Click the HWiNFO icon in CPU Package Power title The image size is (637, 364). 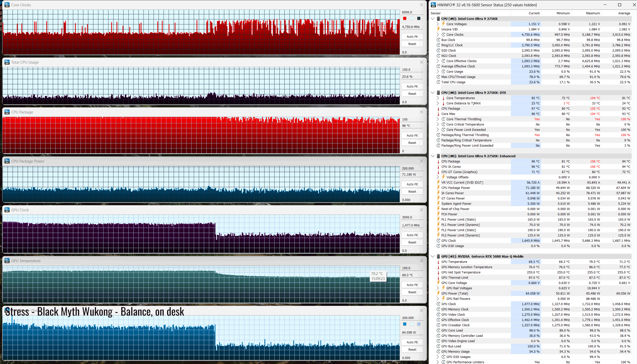(7, 161)
